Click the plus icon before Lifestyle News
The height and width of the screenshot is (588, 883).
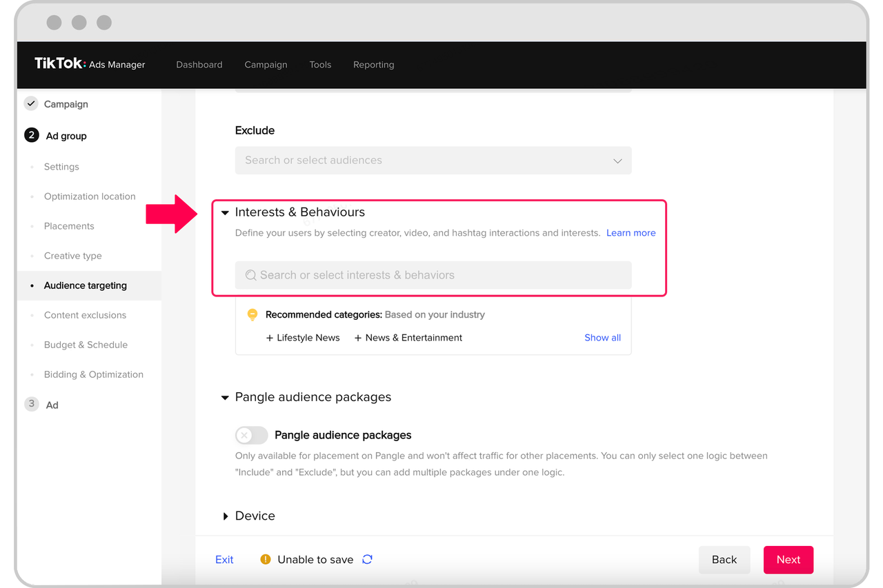(269, 338)
